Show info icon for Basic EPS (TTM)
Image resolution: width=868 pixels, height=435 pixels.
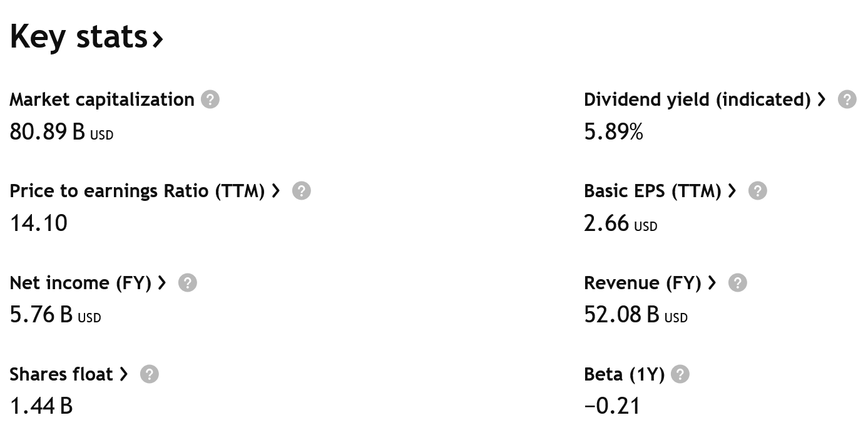[x=758, y=191]
